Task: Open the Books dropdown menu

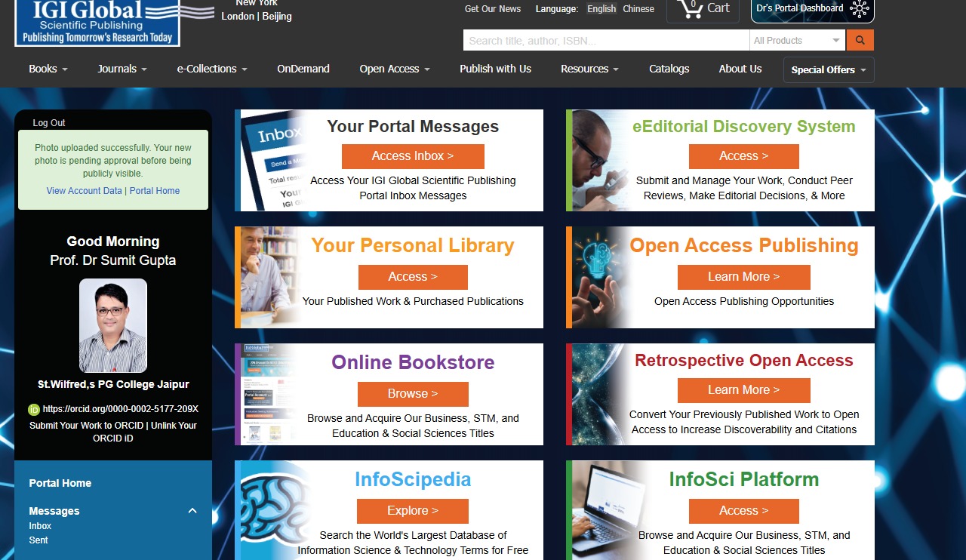Action: coord(48,69)
